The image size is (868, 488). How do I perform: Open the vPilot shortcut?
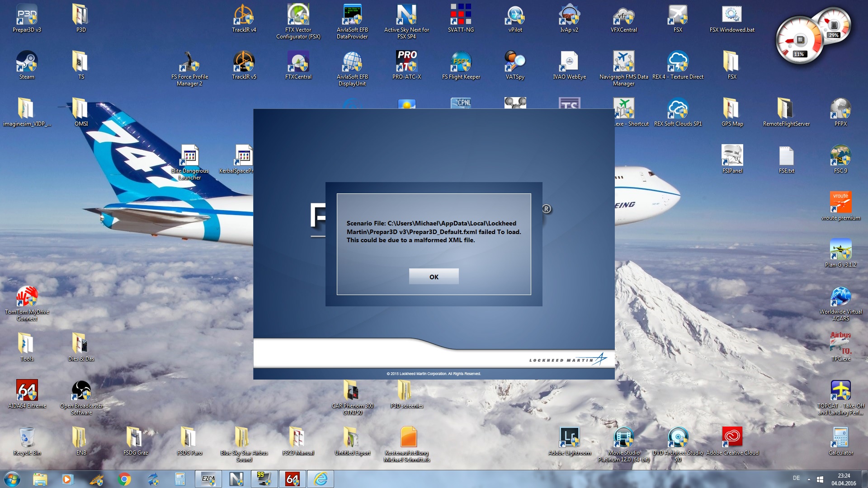pos(515,18)
